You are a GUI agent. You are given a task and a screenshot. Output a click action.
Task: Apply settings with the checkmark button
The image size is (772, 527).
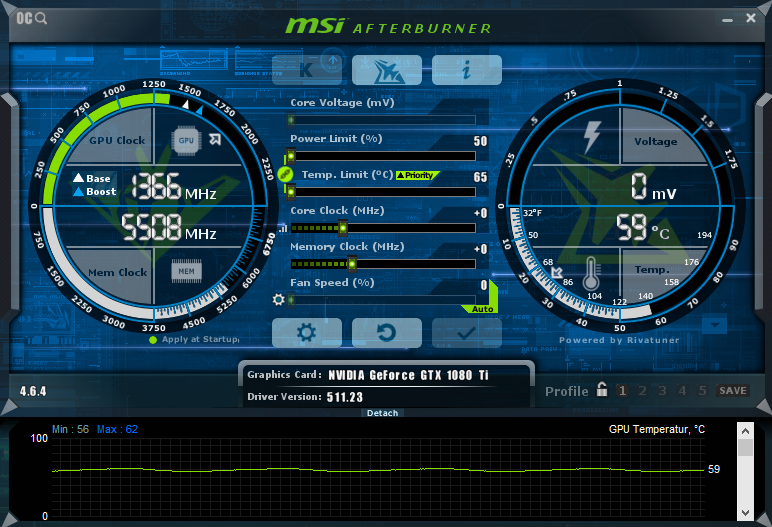[x=467, y=333]
